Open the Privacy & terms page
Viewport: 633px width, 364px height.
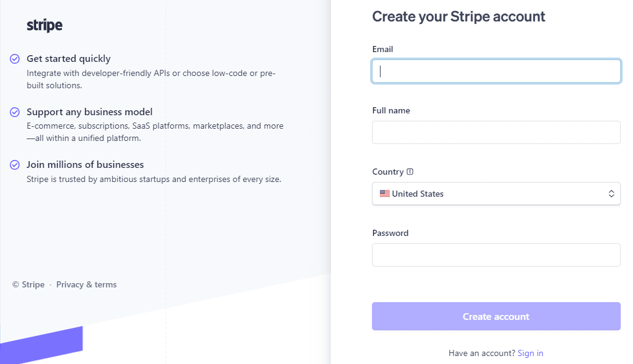(86, 284)
